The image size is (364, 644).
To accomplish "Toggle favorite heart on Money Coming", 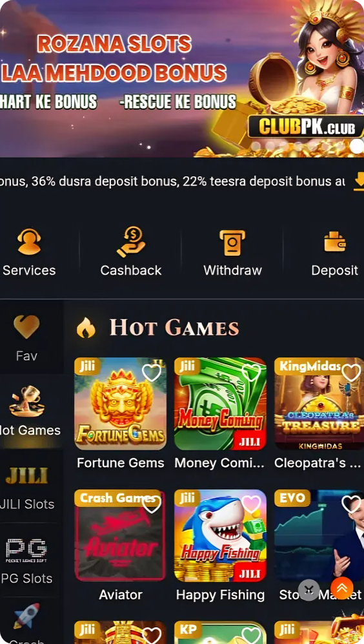I will coord(251,373).
